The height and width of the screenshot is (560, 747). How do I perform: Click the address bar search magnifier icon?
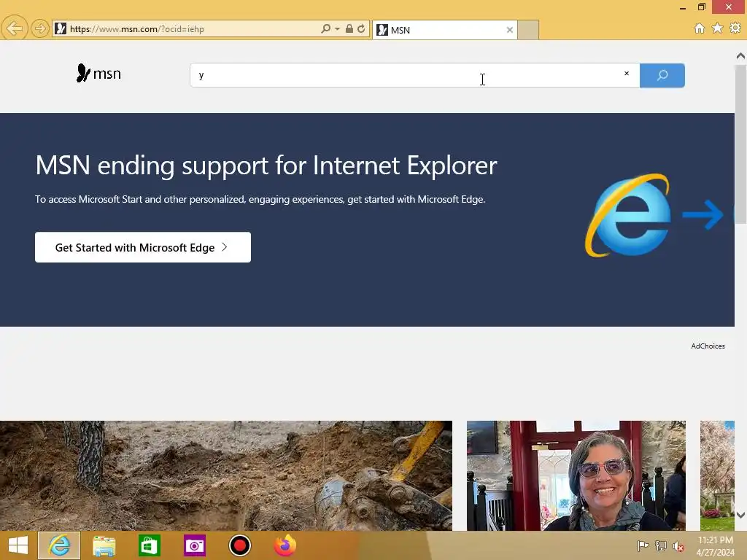coord(325,28)
